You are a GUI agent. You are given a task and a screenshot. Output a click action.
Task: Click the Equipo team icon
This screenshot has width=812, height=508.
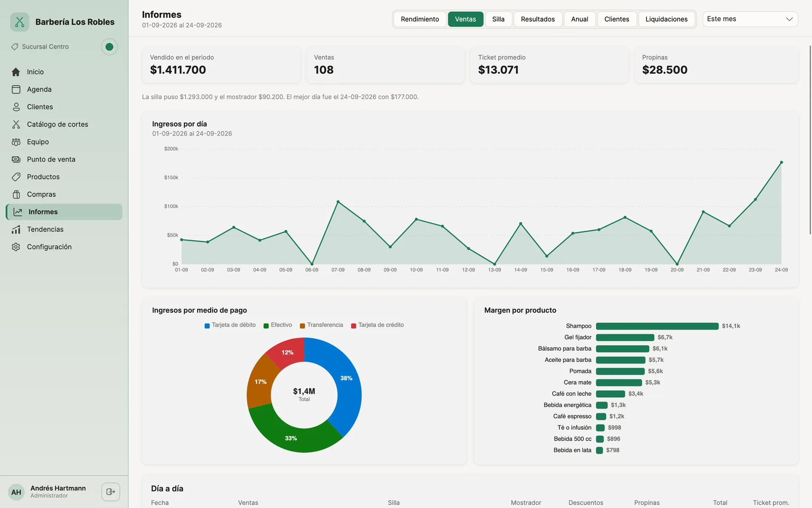(16, 142)
